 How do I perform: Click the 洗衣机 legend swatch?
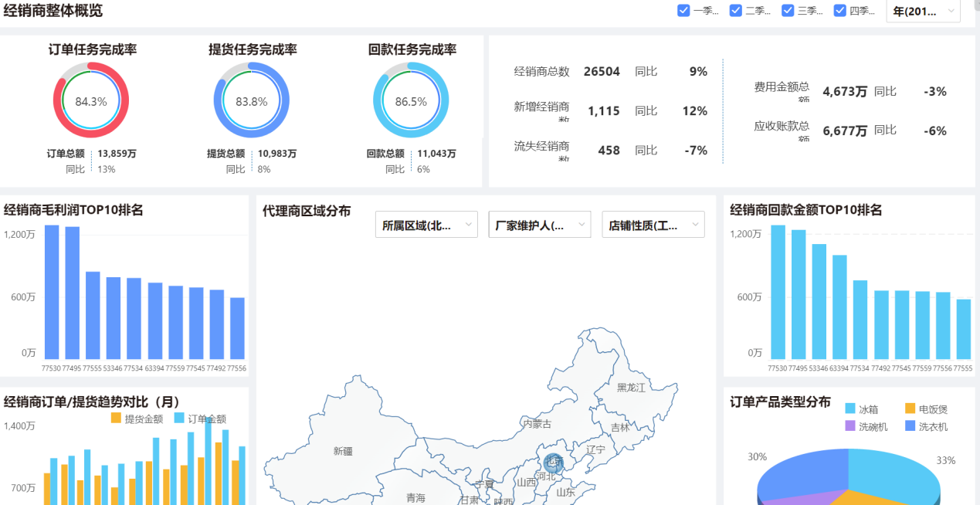click(910, 426)
